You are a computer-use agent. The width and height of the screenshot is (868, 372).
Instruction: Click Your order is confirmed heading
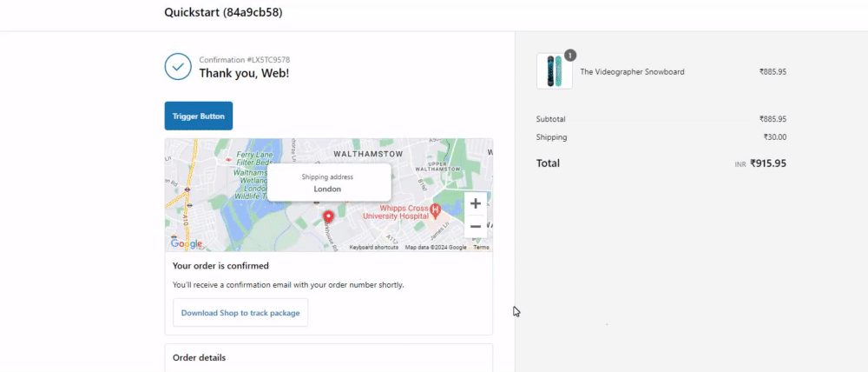click(220, 266)
